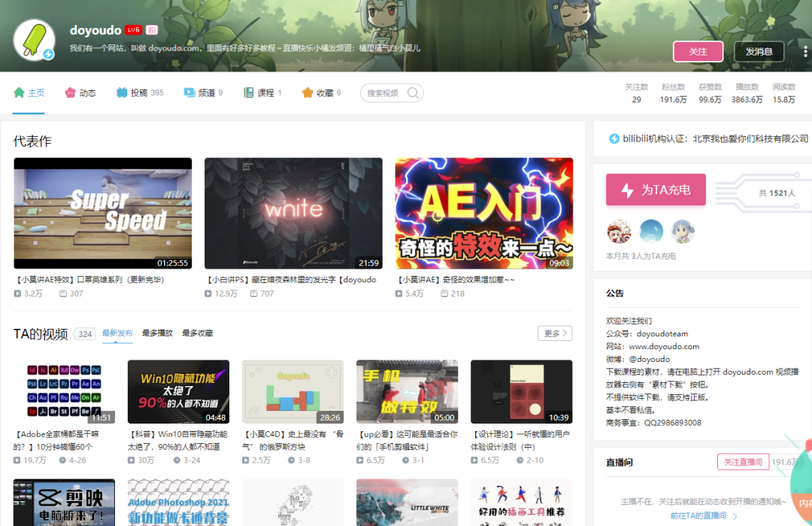Viewport: 812px width, 526px height.
Task: Switch to the 收藏 6 tab
Action: [322, 93]
